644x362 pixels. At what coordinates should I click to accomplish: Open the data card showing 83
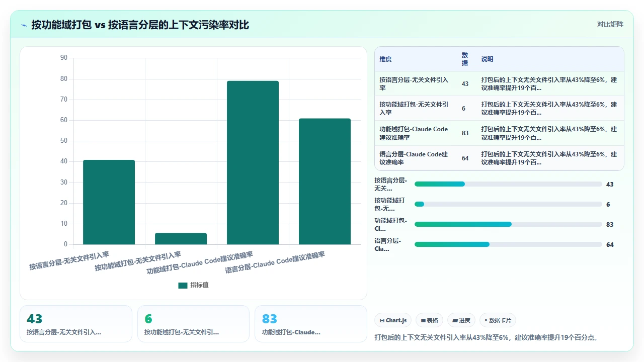[311, 324]
